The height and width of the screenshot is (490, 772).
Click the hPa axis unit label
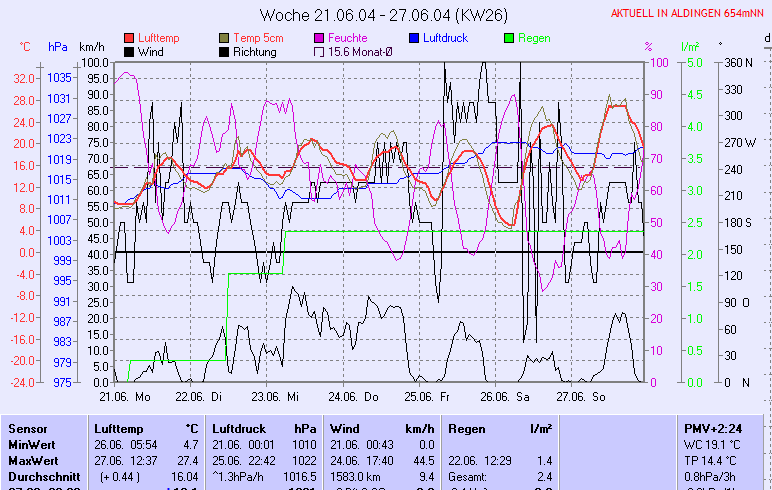58,47
